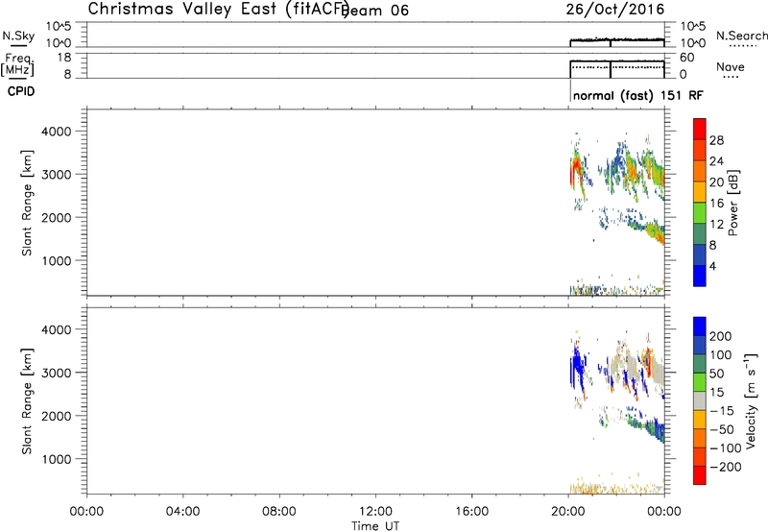Click the 'N.Sky' legend label

click(x=18, y=36)
